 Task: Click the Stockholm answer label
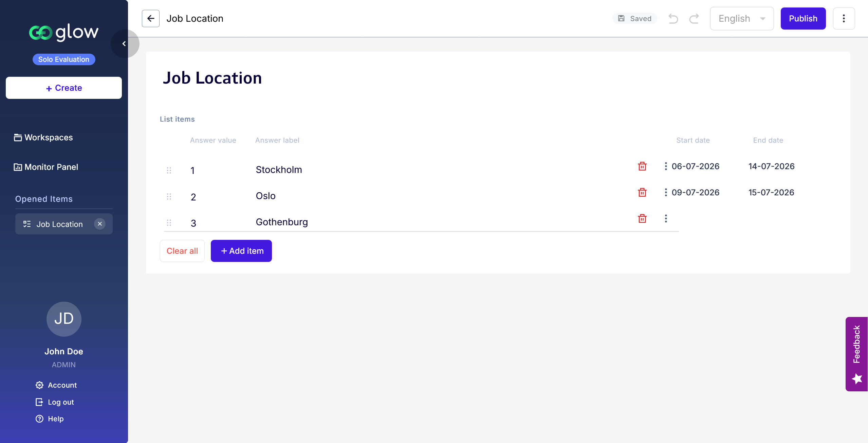pyautogui.click(x=279, y=170)
